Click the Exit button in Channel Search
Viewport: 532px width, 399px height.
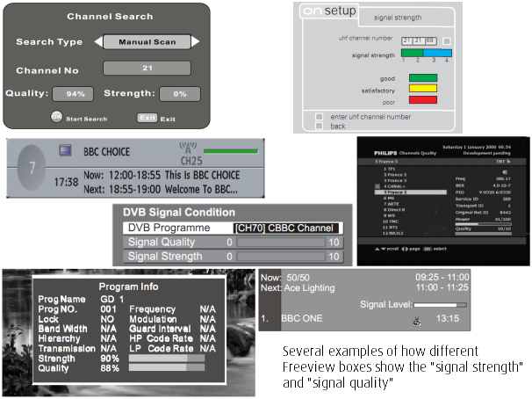[x=147, y=118]
